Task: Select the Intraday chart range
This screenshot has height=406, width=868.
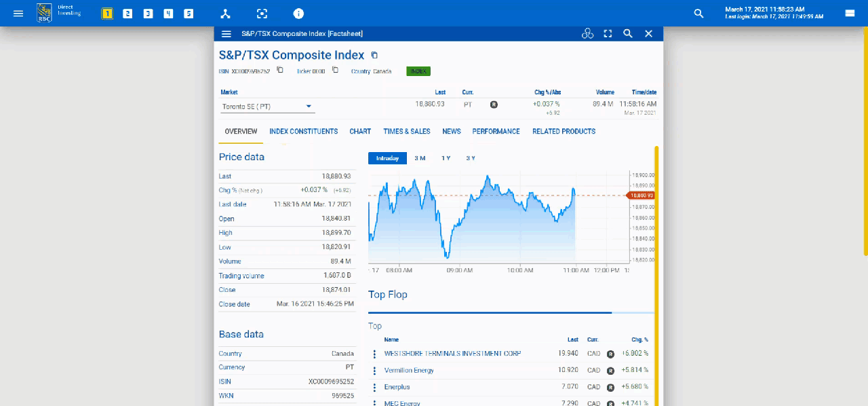Action: click(387, 158)
